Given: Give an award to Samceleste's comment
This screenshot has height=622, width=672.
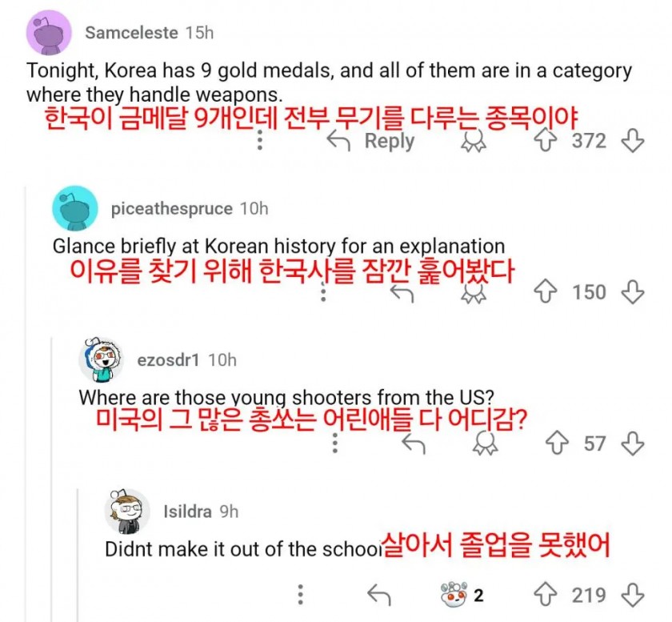Looking at the screenshot, I should [x=474, y=141].
